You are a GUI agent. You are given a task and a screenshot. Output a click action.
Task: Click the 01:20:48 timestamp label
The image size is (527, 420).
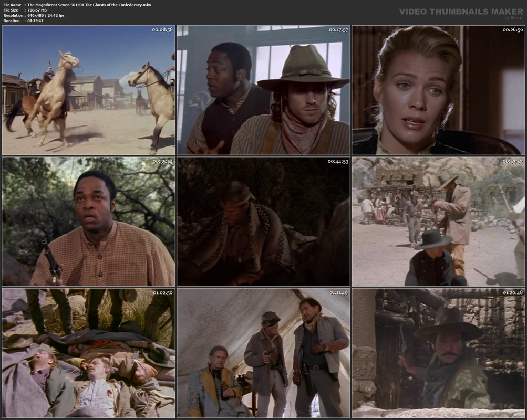click(513, 292)
